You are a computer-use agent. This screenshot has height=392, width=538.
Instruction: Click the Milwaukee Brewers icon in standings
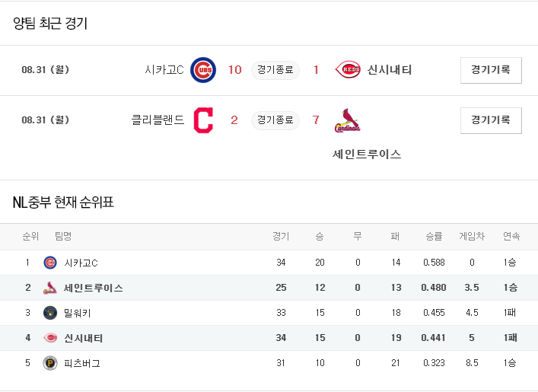pyautogui.click(x=50, y=313)
